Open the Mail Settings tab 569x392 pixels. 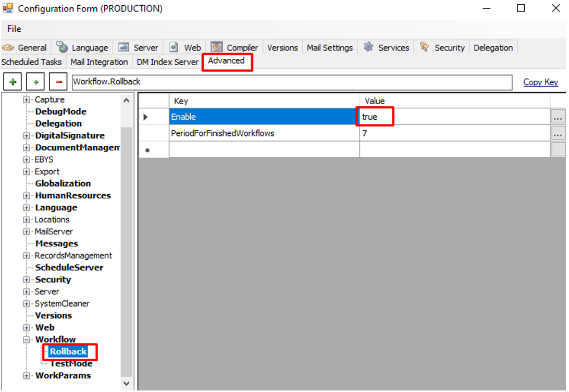tap(329, 47)
